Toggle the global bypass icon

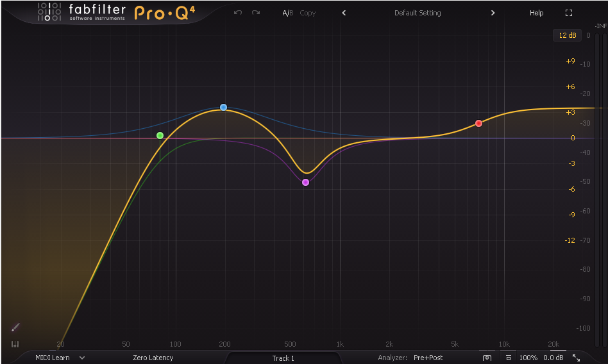pyautogui.click(x=487, y=358)
